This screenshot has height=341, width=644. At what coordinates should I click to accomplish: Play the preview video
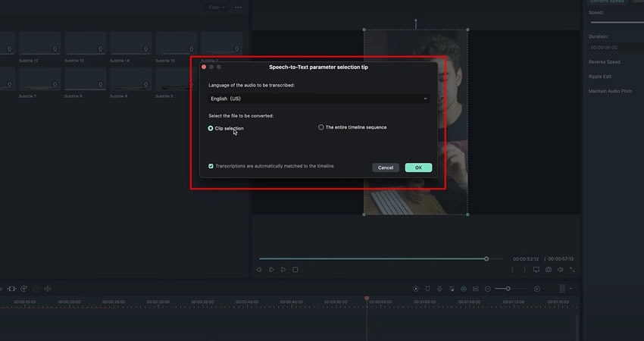click(x=283, y=270)
